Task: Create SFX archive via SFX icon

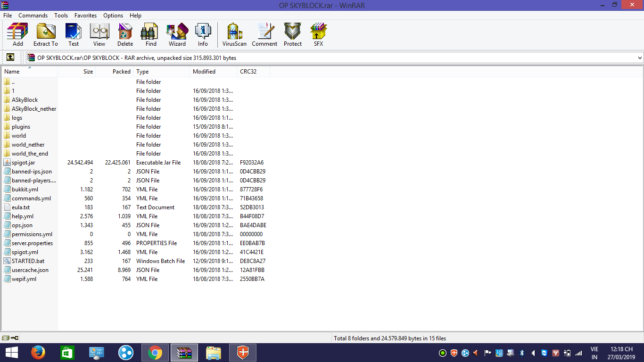Action: pyautogui.click(x=319, y=35)
